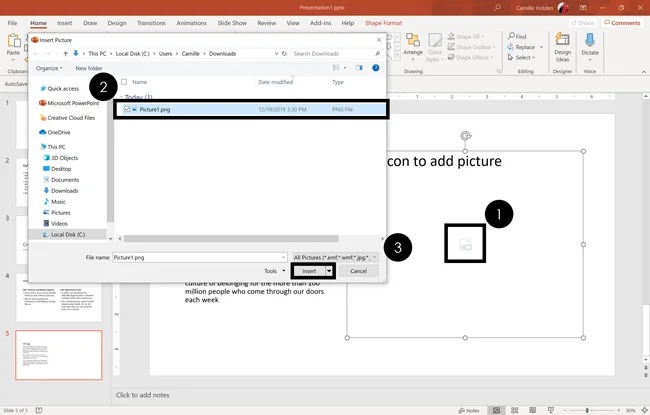Click New folder in dialog toolbar
The width and height of the screenshot is (650, 415).
click(89, 68)
